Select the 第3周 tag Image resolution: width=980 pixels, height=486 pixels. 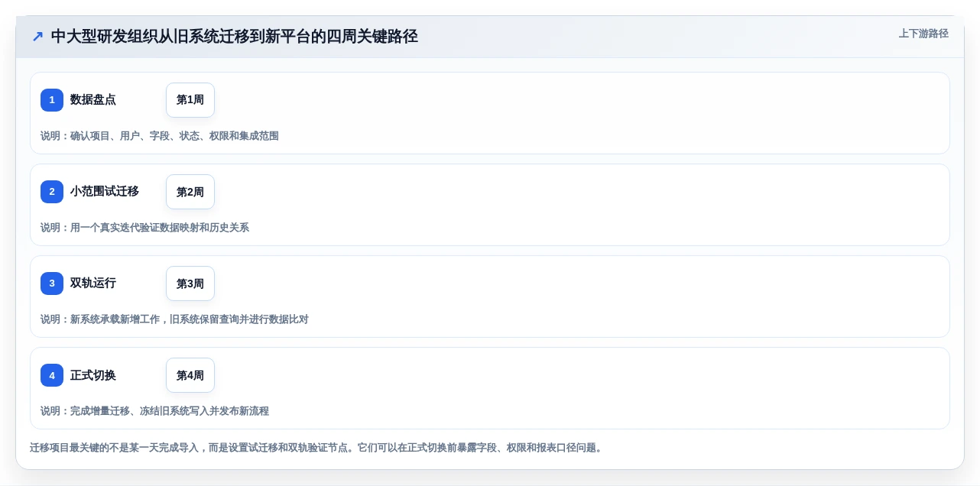click(x=190, y=283)
